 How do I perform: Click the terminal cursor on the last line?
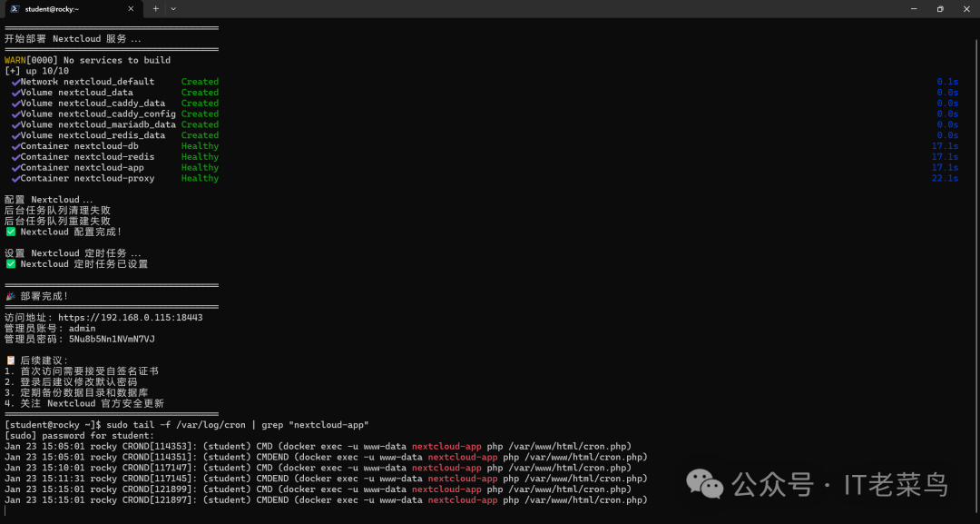coord(5,510)
